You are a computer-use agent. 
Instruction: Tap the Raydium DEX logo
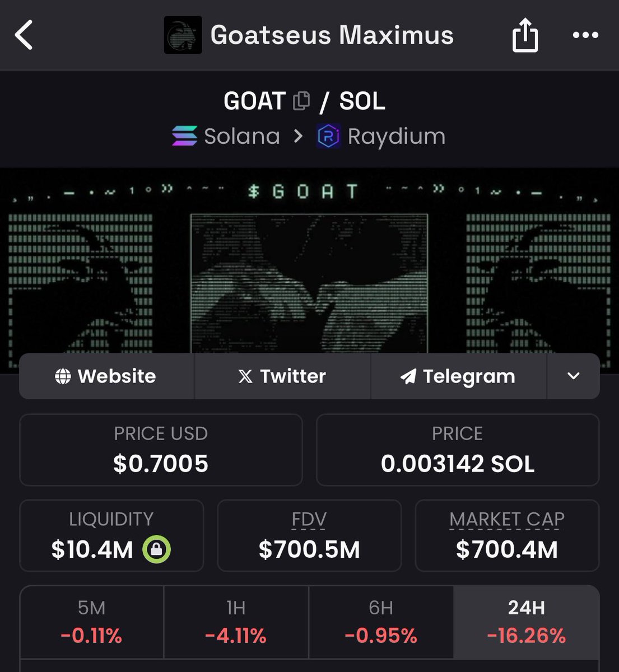328,136
